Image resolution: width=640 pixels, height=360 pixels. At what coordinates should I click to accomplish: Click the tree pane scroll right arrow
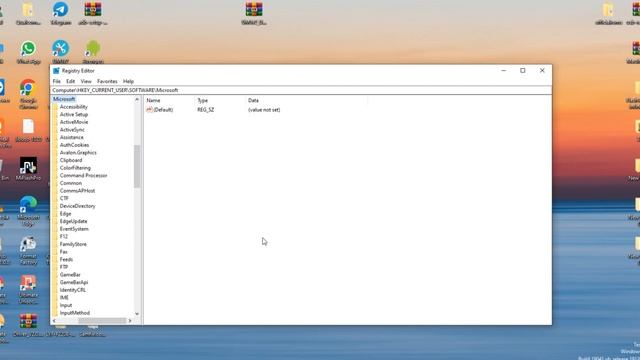130,321
